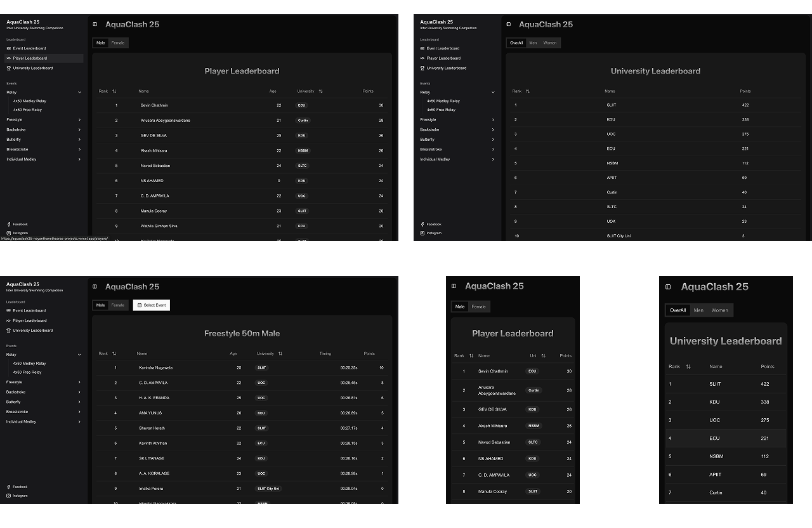812x528 pixels.
Task: Open sidebar icon in mobile Player Leaderboard view
Action: [454, 286]
